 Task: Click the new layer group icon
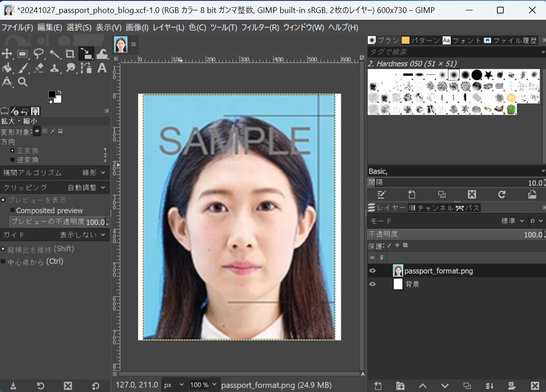point(400,386)
